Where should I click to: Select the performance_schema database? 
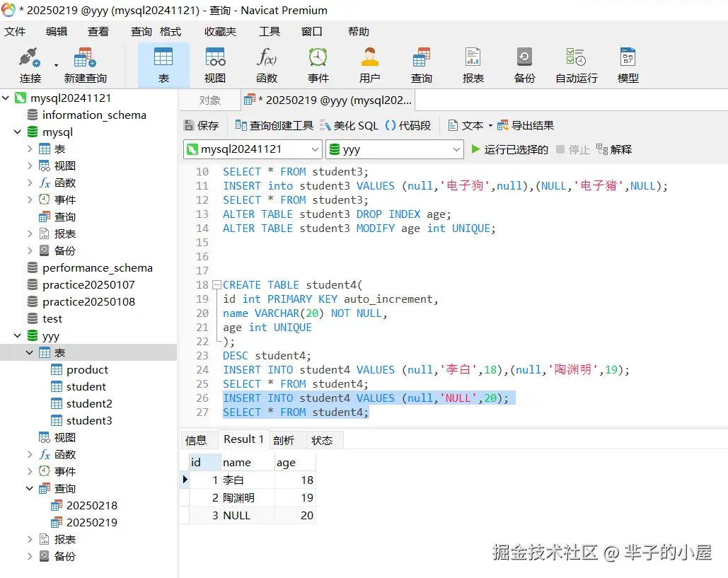click(97, 268)
